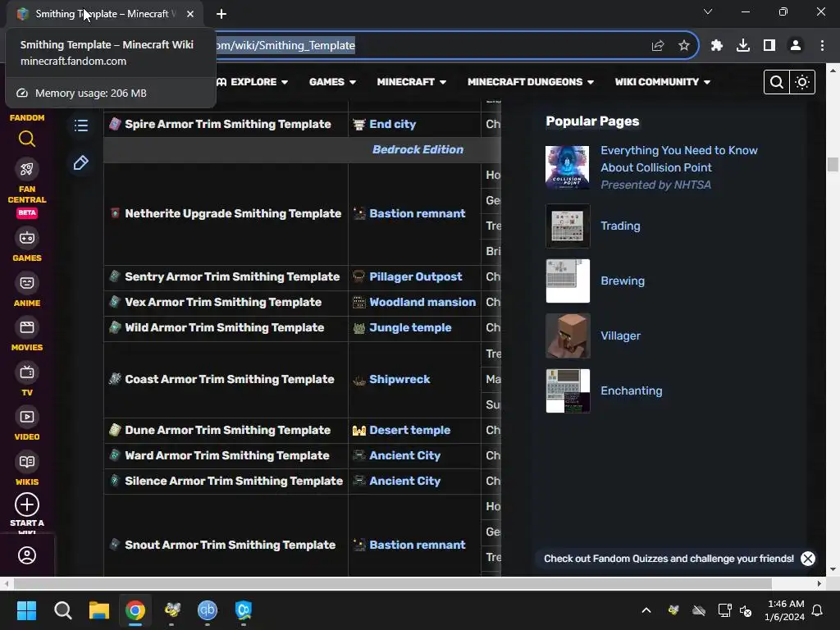840x630 pixels.
Task: Open the Video play icon in sidebar
Action: click(27, 417)
